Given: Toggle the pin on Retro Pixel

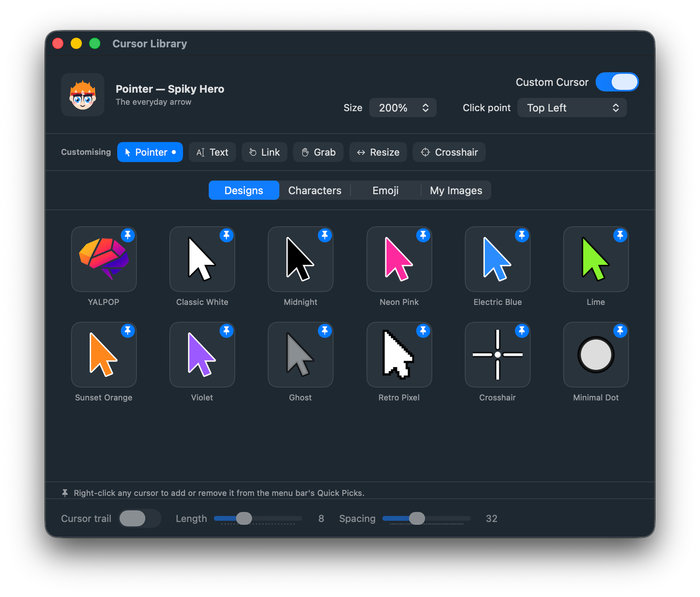Looking at the screenshot, I should (x=423, y=330).
